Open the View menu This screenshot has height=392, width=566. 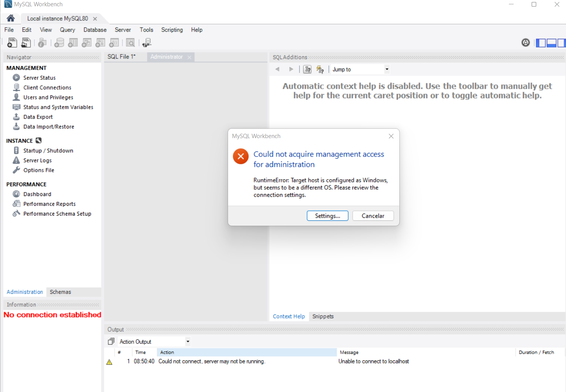tap(46, 30)
